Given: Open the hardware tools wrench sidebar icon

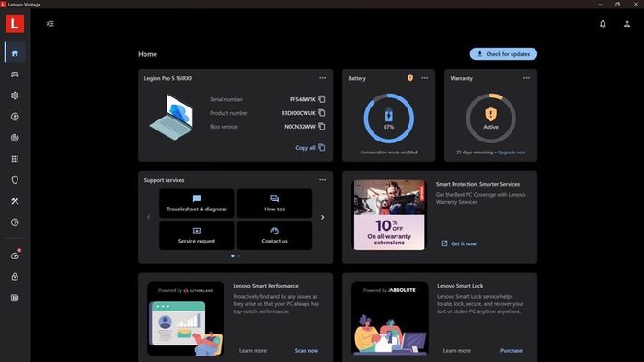Looking at the screenshot, I should 15,201.
